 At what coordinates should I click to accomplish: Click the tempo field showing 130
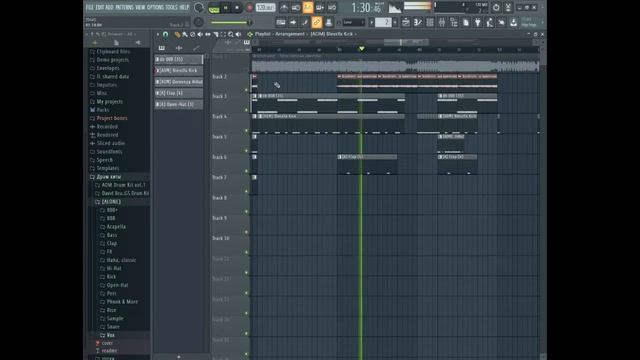[x=265, y=7]
